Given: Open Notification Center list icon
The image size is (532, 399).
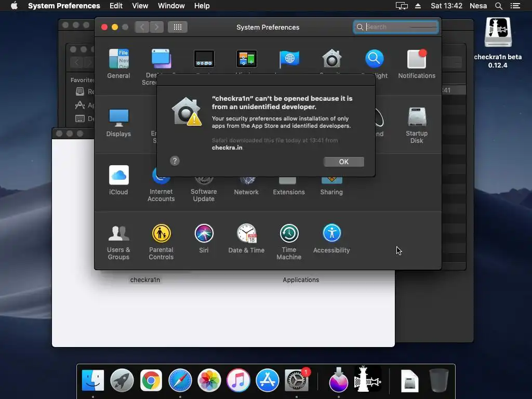Looking at the screenshot, I should [x=515, y=6].
